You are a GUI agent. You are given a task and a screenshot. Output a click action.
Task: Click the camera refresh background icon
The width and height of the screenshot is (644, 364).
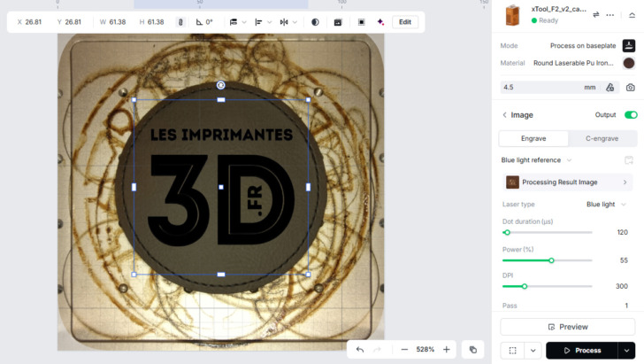631,87
